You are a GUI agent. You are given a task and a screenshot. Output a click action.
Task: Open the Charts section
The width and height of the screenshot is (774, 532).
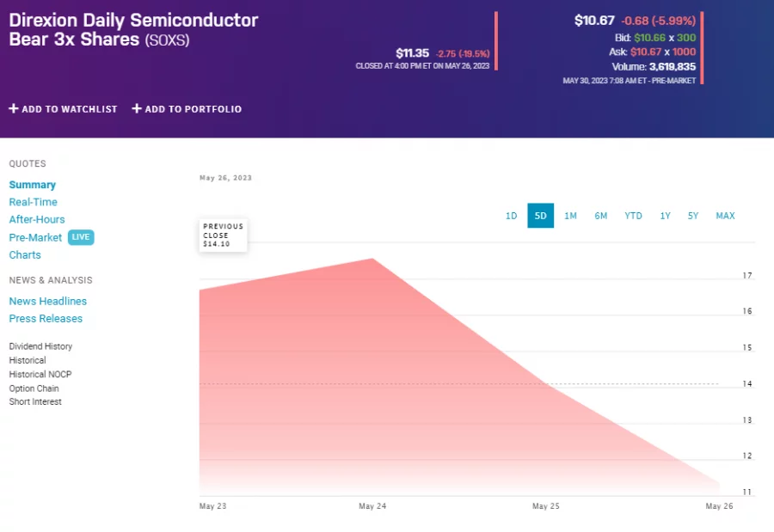[25, 254]
